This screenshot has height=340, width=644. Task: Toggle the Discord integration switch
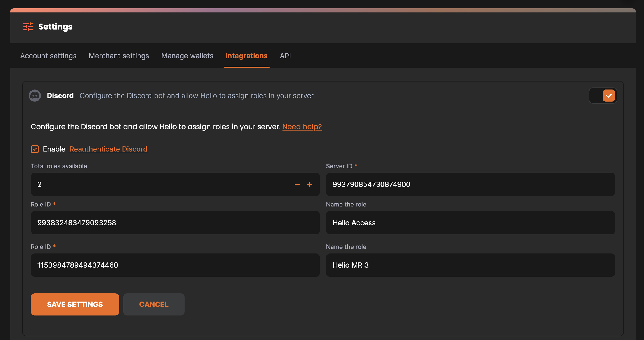coord(603,96)
